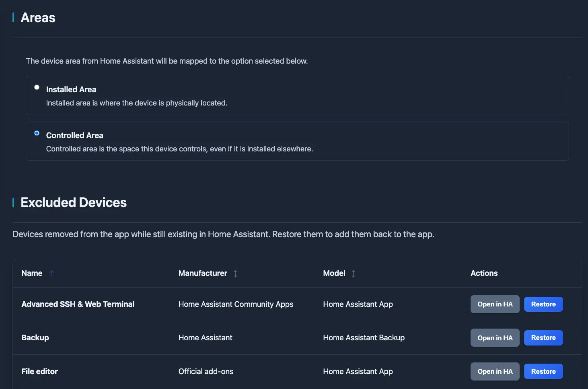Click the Manufacturer column sort icon
Image resolution: width=588 pixels, height=389 pixels.
235,273
